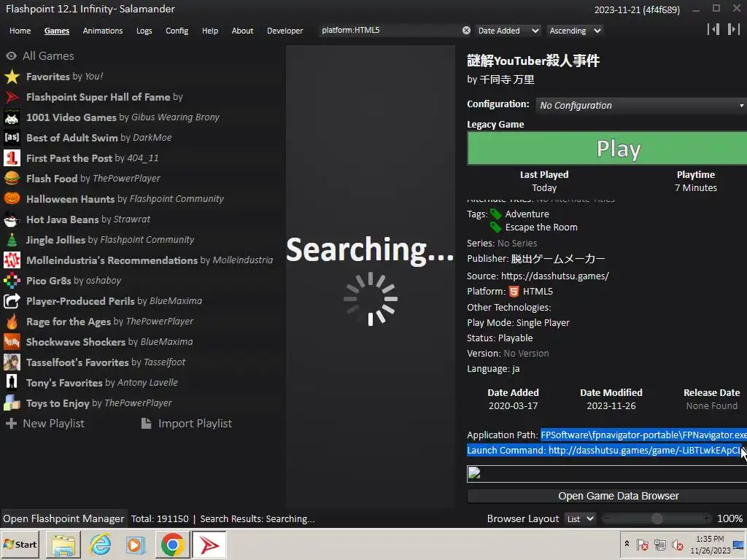Open the Browser Layout List dropdown
The width and height of the screenshot is (747, 560).
tap(580, 519)
